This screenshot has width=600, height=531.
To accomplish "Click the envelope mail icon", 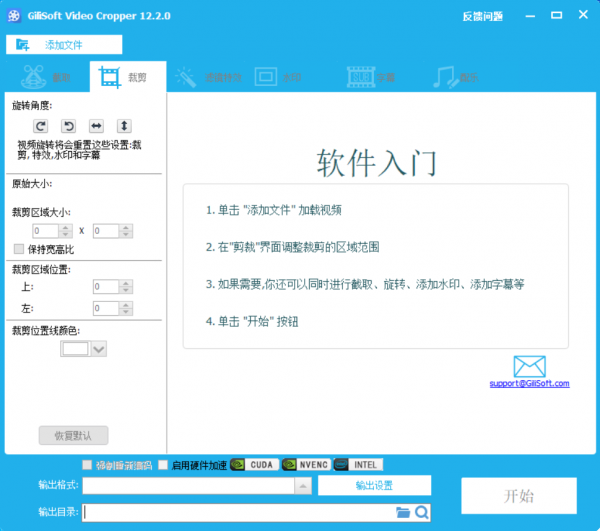I will 530,366.
